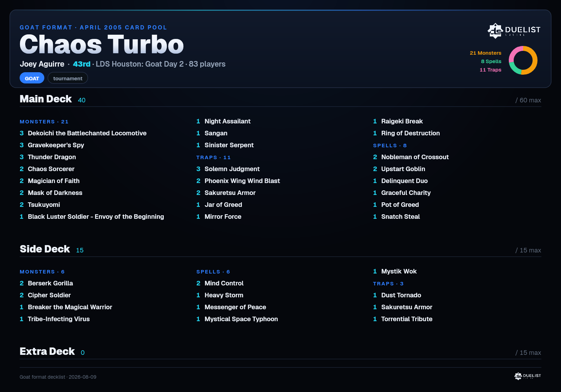The image size is (561, 392).
Task: Click the 21 Monsters legend entry
Action: coord(486,53)
